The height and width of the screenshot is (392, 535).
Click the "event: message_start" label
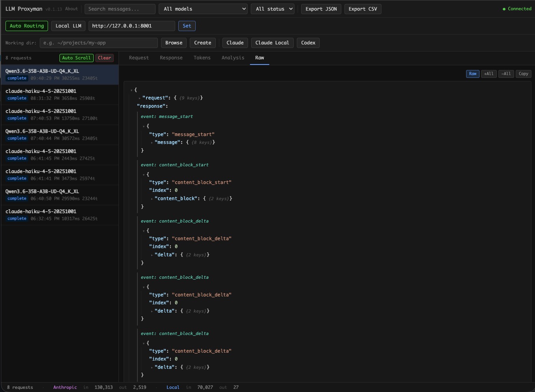[167, 117]
